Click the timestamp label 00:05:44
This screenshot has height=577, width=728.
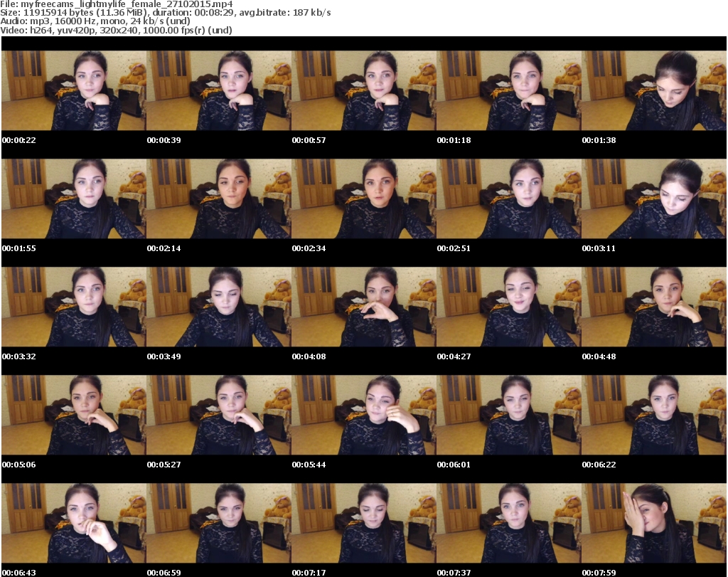[309, 465]
